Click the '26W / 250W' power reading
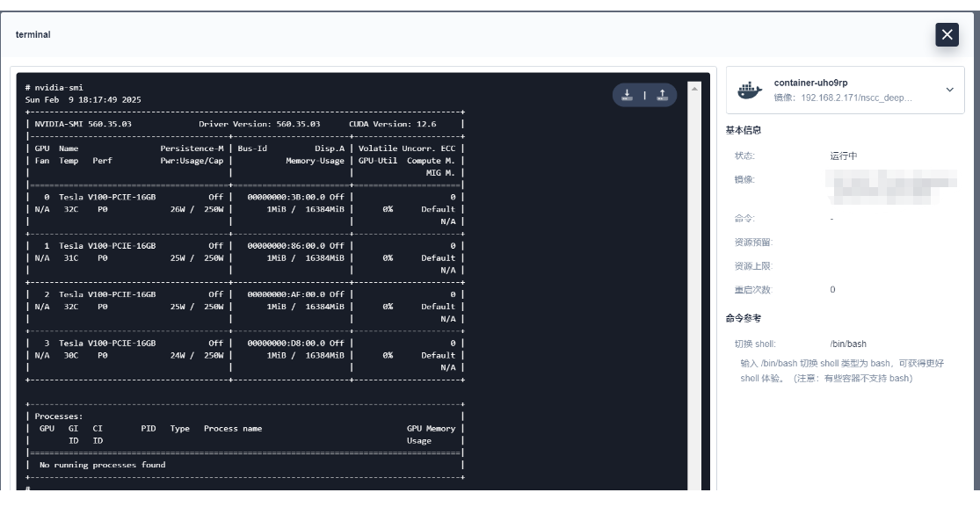The image size is (980, 507). 197,209
